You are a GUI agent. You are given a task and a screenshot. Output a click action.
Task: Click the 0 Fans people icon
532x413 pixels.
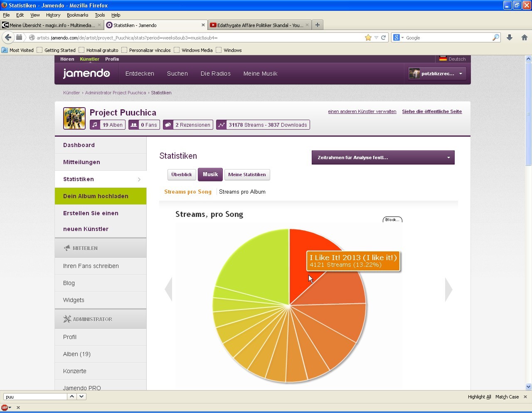coord(134,125)
